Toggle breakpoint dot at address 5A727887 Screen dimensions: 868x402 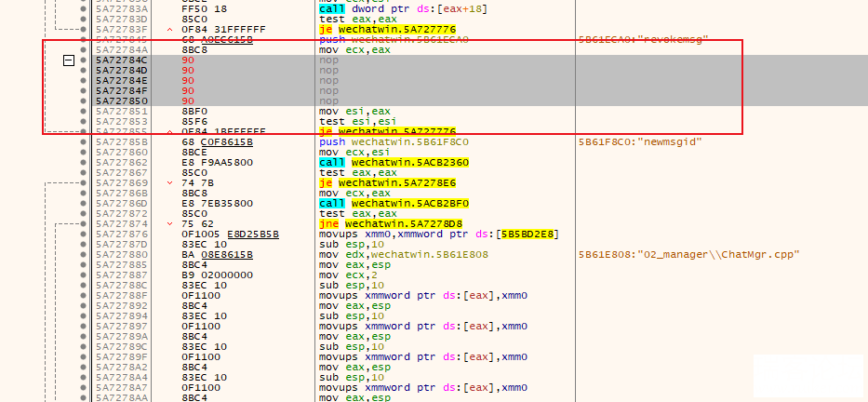pyautogui.click(x=83, y=275)
